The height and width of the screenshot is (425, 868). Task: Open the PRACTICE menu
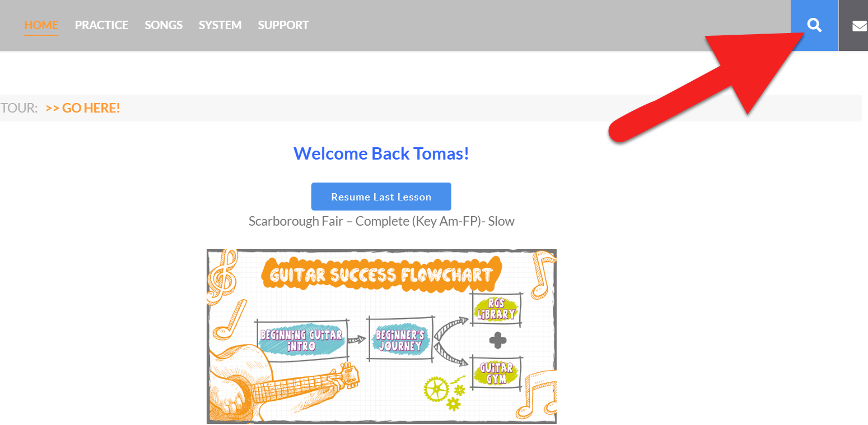101,25
